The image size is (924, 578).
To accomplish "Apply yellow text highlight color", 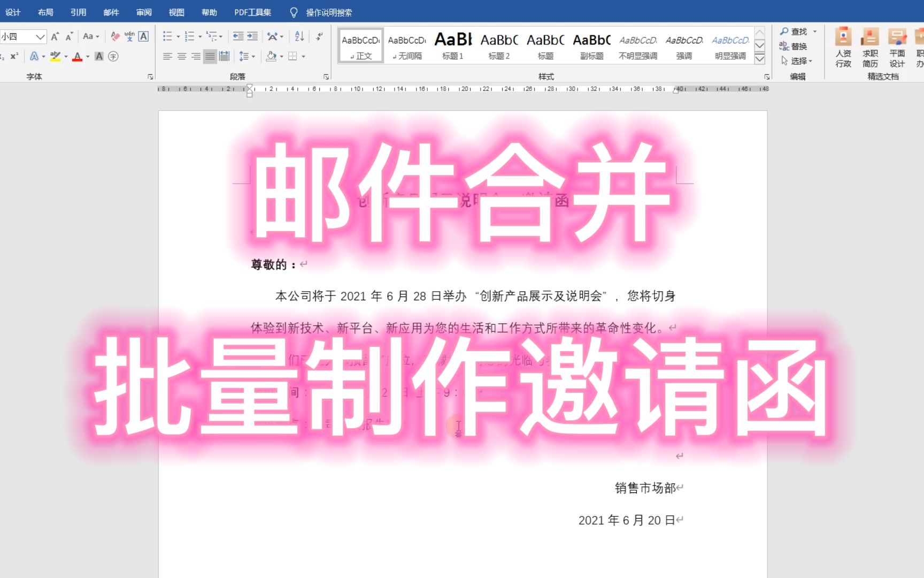I will point(55,56).
